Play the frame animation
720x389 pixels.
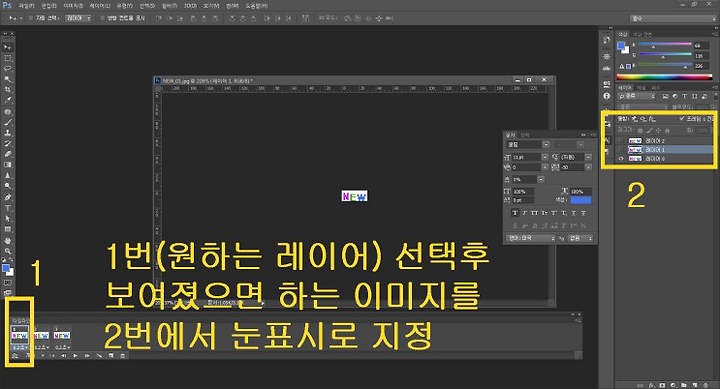pyautogui.click(x=75, y=355)
